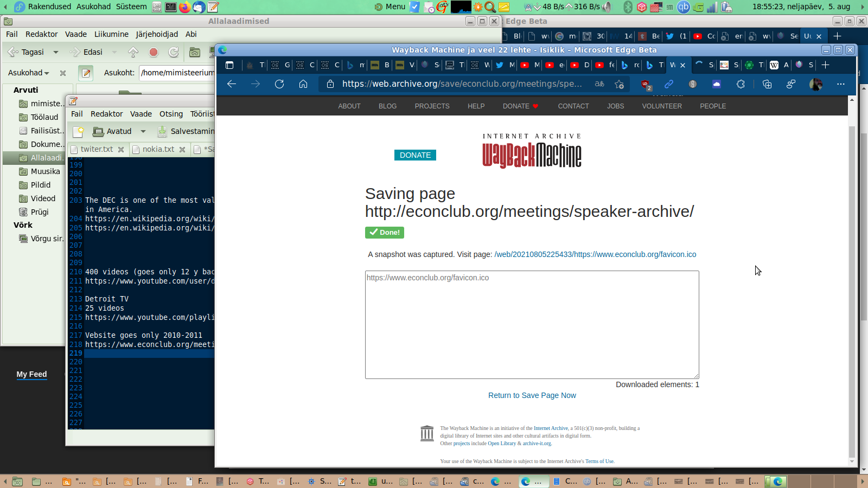Open Vaade menu in text editor

pos(141,114)
